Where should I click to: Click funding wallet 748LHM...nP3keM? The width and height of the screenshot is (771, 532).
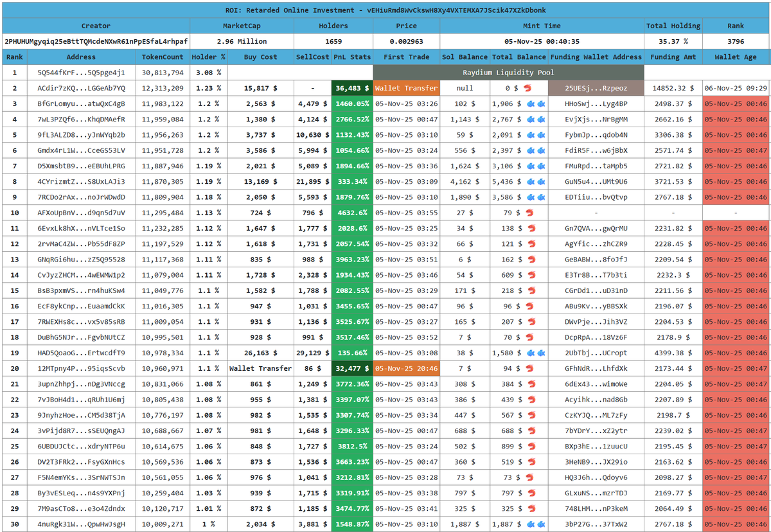(x=596, y=509)
